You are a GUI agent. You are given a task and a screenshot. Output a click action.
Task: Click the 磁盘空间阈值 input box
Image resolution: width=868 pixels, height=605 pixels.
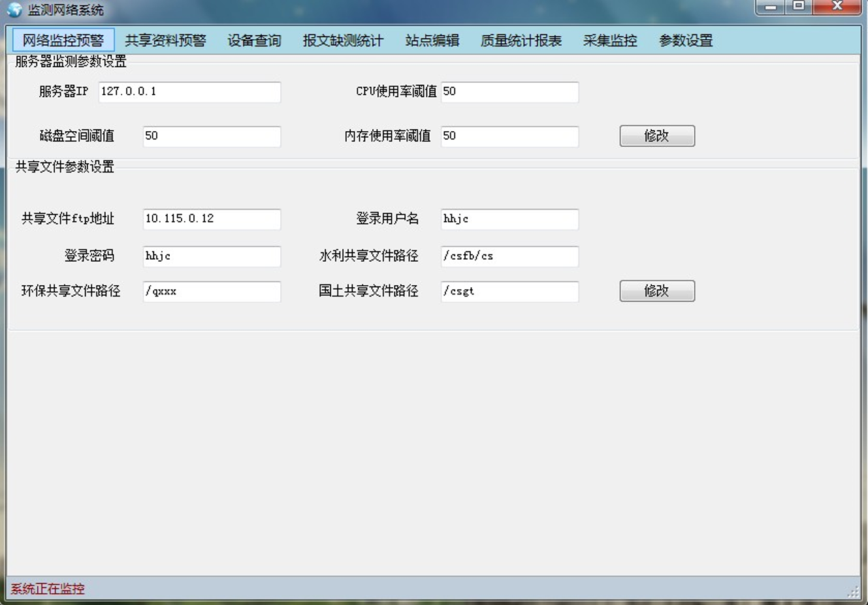pos(212,136)
